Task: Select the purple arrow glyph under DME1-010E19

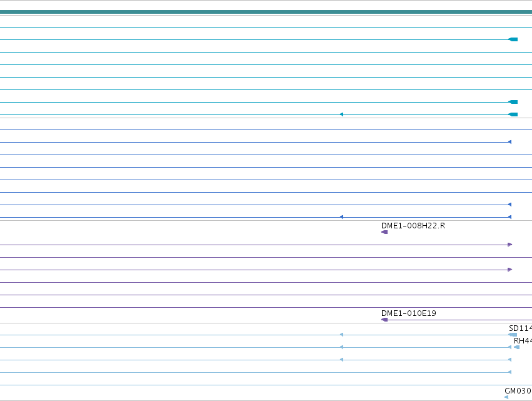Action: (x=384, y=320)
